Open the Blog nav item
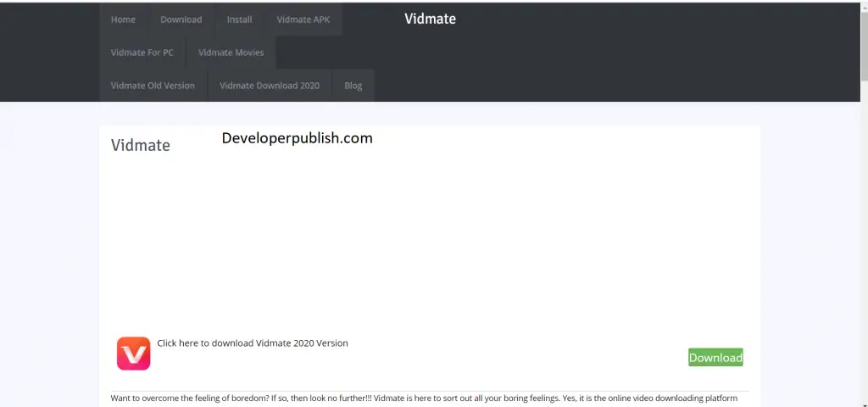868x407 pixels. pyautogui.click(x=353, y=86)
